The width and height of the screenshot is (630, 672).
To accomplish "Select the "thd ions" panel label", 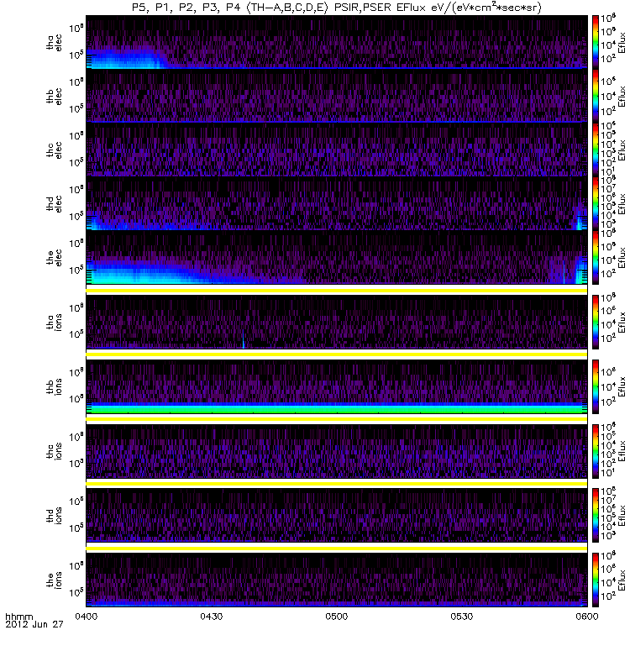I will pyautogui.click(x=55, y=516).
